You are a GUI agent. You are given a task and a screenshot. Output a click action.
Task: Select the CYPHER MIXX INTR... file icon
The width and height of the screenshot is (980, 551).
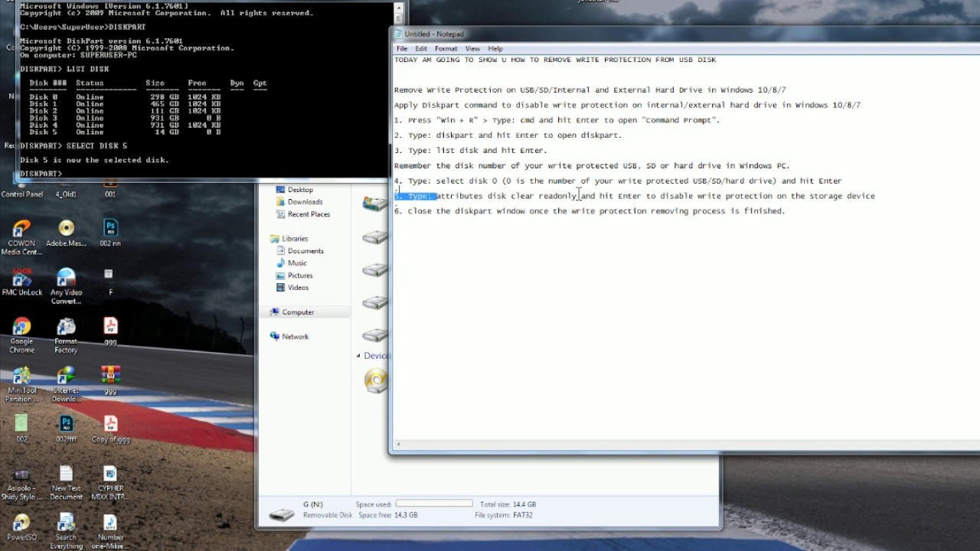tap(110, 483)
